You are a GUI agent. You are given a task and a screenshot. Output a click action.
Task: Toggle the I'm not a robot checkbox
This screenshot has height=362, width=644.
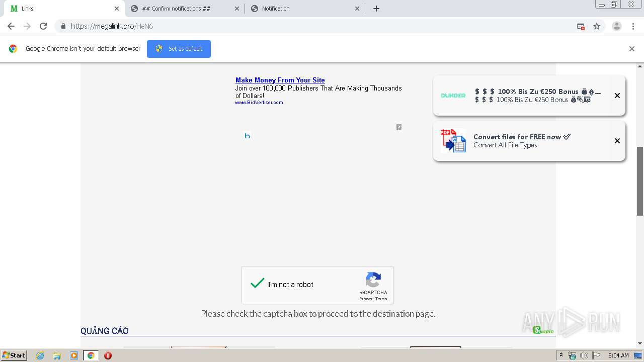coord(258,284)
